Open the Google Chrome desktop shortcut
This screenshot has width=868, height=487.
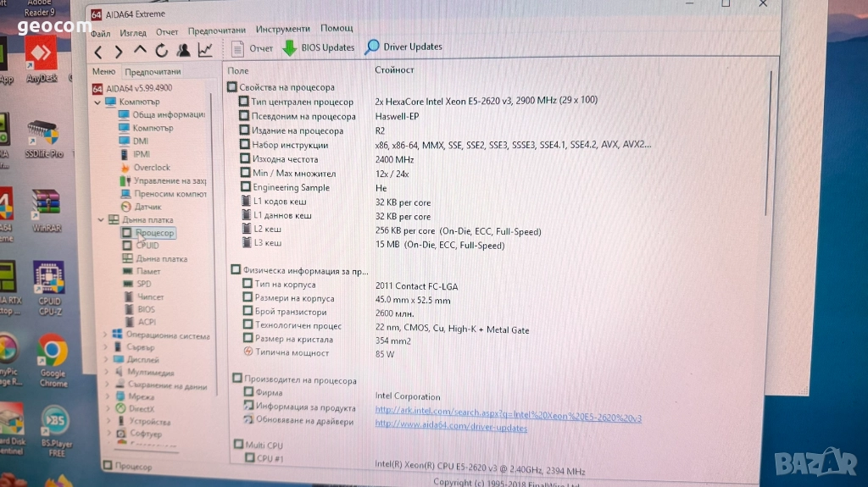[x=53, y=360]
